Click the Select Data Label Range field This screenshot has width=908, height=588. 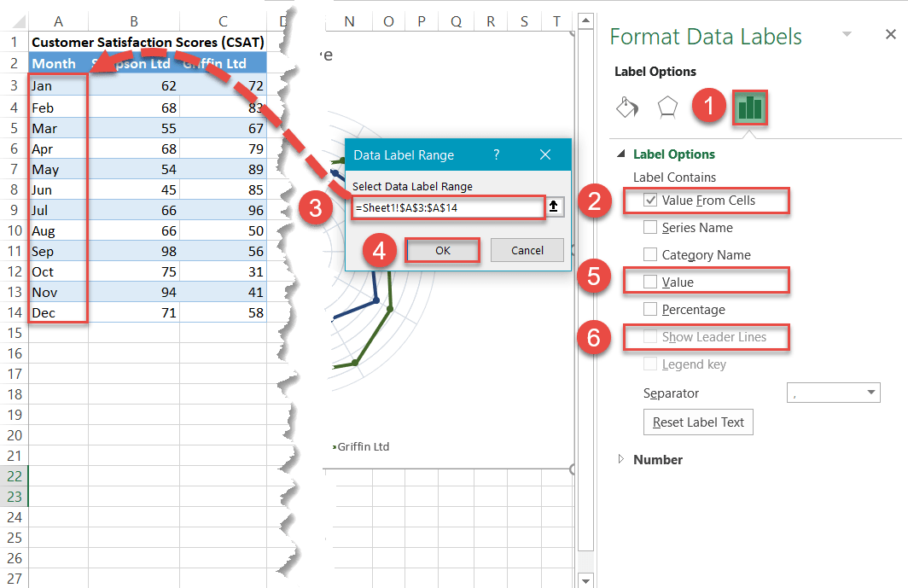click(x=448, y=207)
